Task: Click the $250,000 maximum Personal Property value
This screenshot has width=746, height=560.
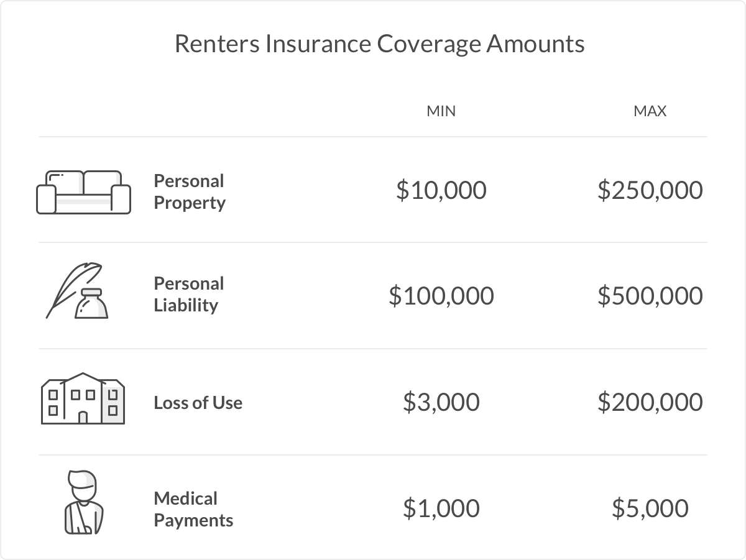Action: click(650, 190)
